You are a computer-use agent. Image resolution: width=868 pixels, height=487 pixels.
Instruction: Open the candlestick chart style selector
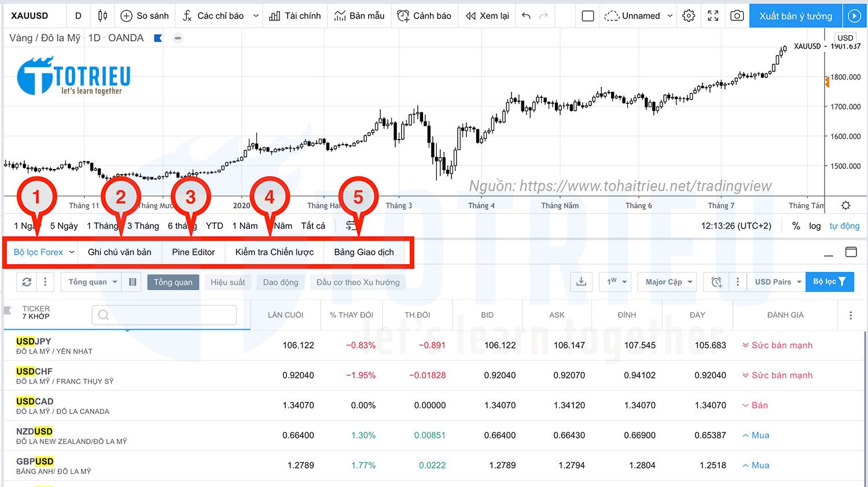point(102,16)
